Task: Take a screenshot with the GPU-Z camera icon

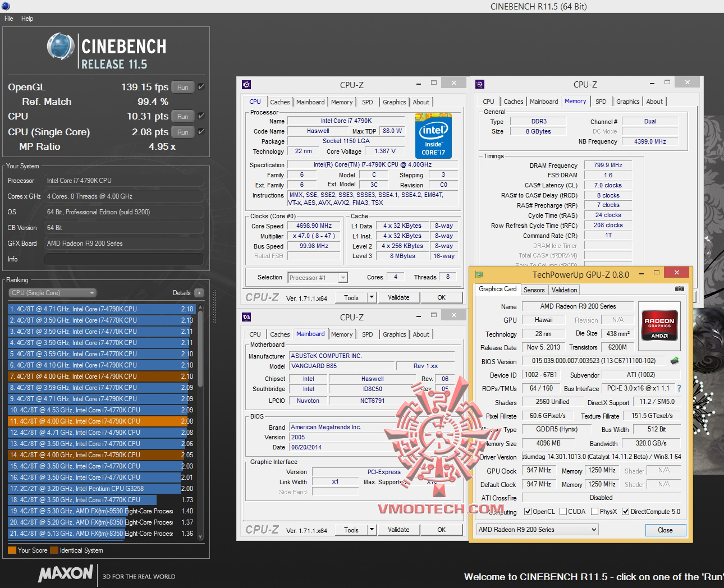Action: 680,289
